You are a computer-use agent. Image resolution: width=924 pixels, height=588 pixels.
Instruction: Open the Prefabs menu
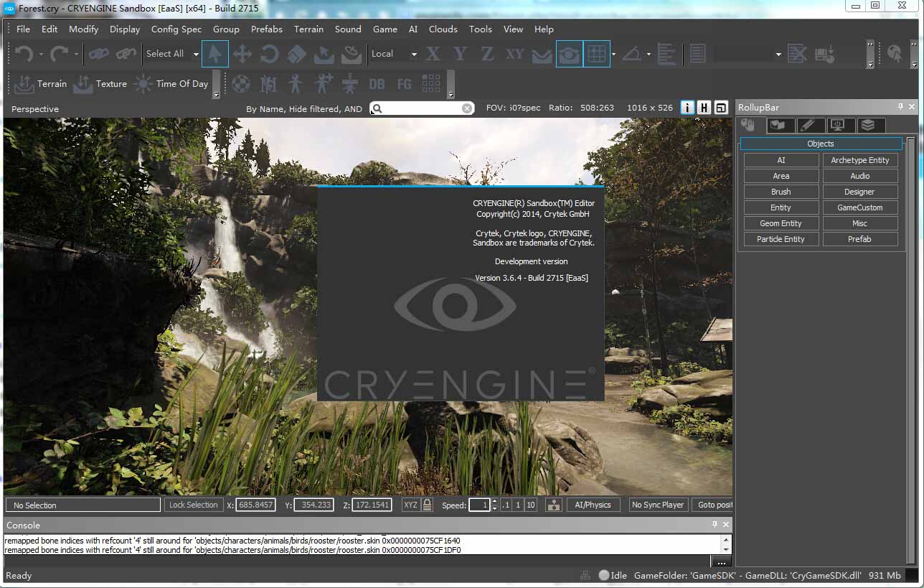pos(267,29)
